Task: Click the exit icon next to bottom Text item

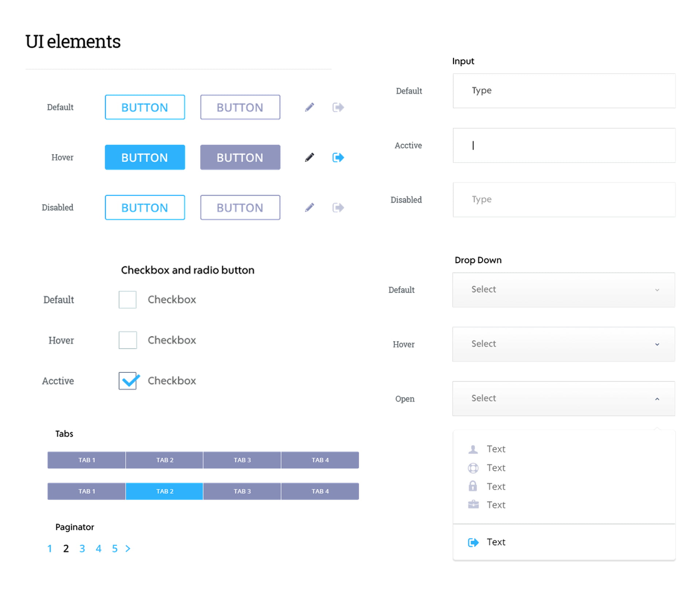Action: [x=473, y=542]
